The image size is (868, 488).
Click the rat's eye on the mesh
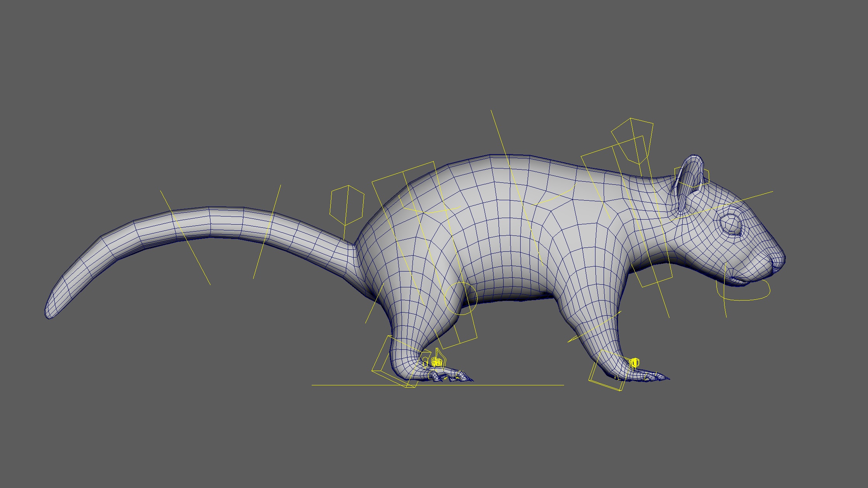coord(731,224)
